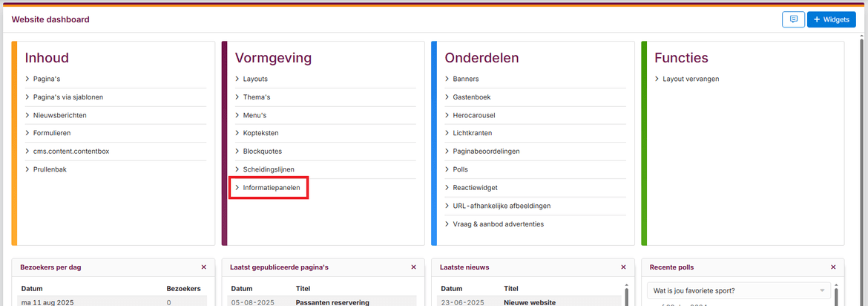The height and width of the screenshot is (306, 868).
Task: Open the feedback chat icon button
Action: point(793,19)
